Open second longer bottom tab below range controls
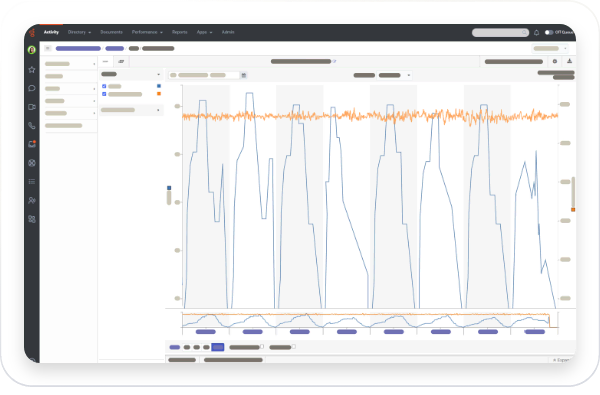This screenshot has height=395, width=600. (x=233, y=360)
